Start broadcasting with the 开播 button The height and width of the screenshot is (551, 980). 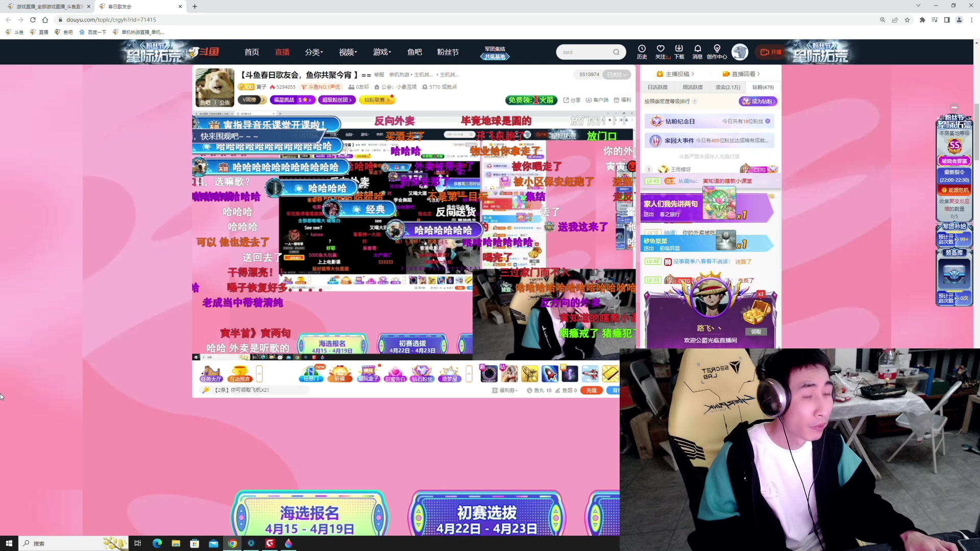pos(771,52)
